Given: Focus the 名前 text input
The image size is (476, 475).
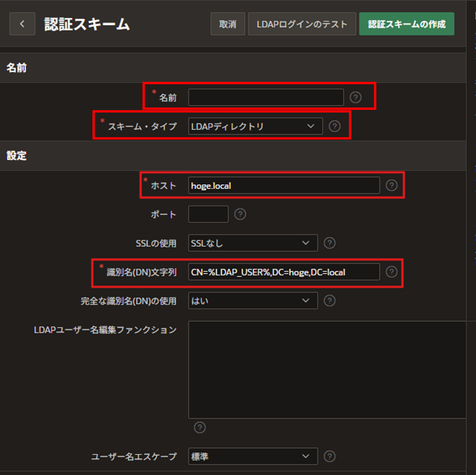Looking at the screenshot, I should tap(266, 97).
